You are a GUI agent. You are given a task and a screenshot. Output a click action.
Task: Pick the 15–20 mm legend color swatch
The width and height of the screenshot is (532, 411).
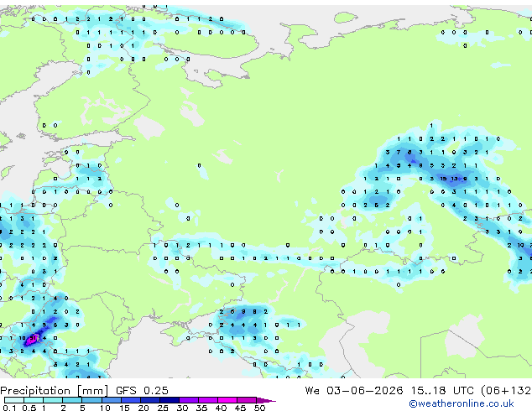[x=131, y=400]
